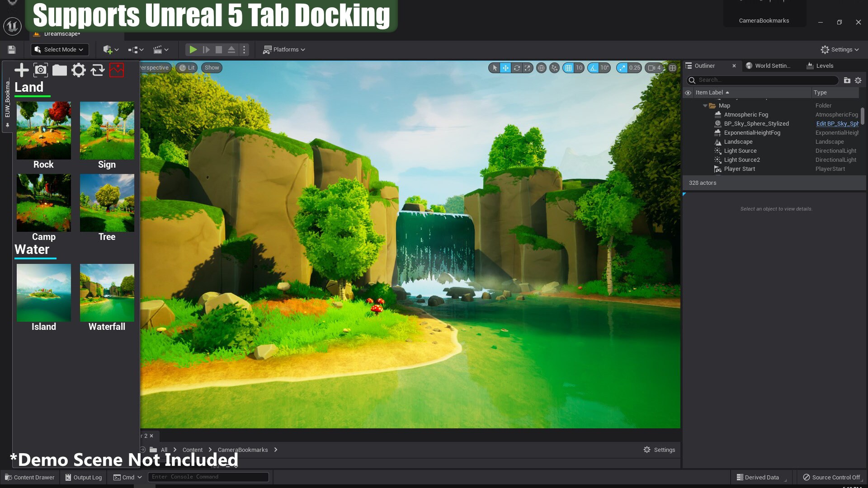Open the Platforms dropdown menu
The height and width of the screenshot is (488, 868).
click(x=284, y=50)
